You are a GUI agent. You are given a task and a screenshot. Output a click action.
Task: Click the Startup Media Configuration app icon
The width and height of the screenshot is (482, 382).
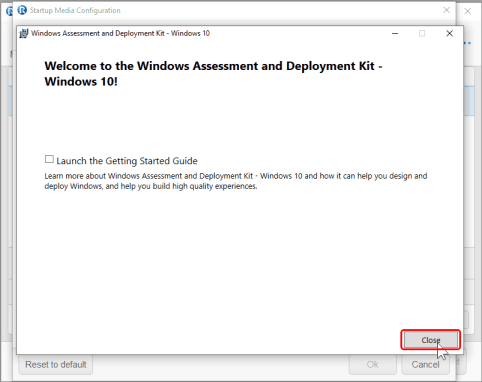(x=22, y=10)
